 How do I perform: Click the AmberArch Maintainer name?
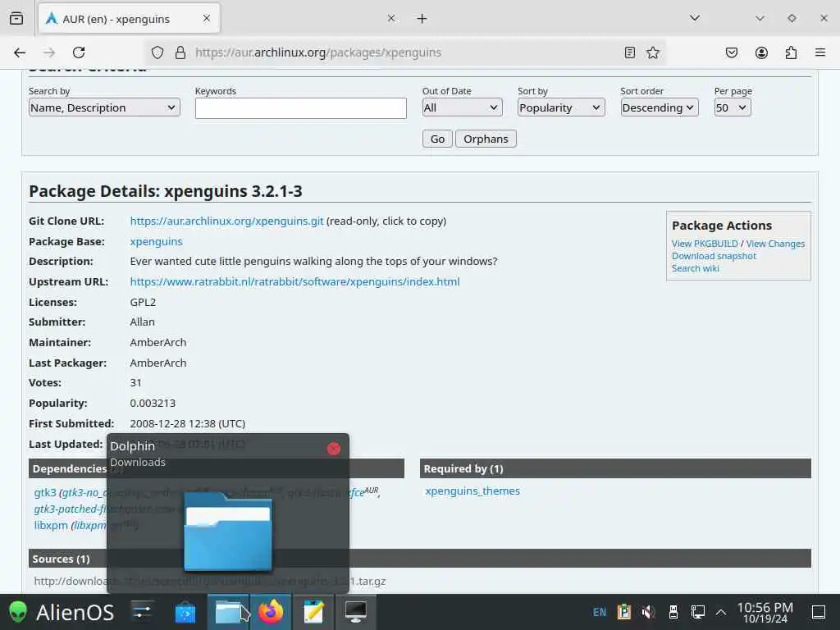point(158,342)
